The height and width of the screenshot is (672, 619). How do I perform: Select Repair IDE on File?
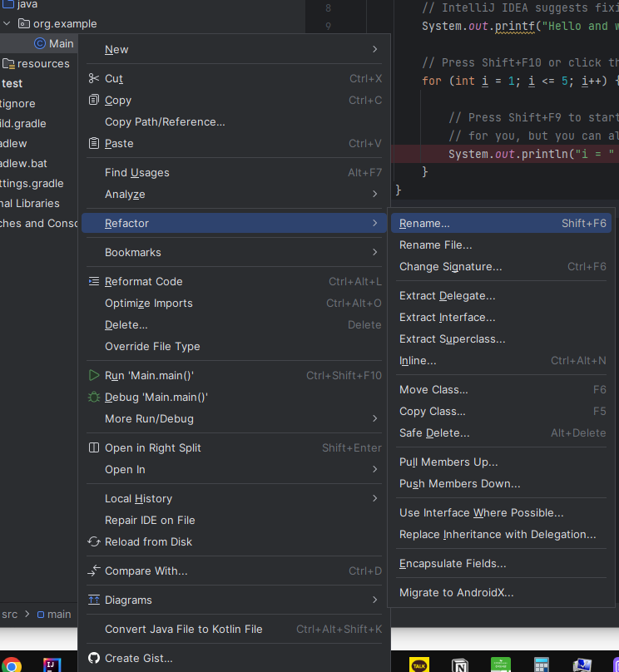pos(234,520)
